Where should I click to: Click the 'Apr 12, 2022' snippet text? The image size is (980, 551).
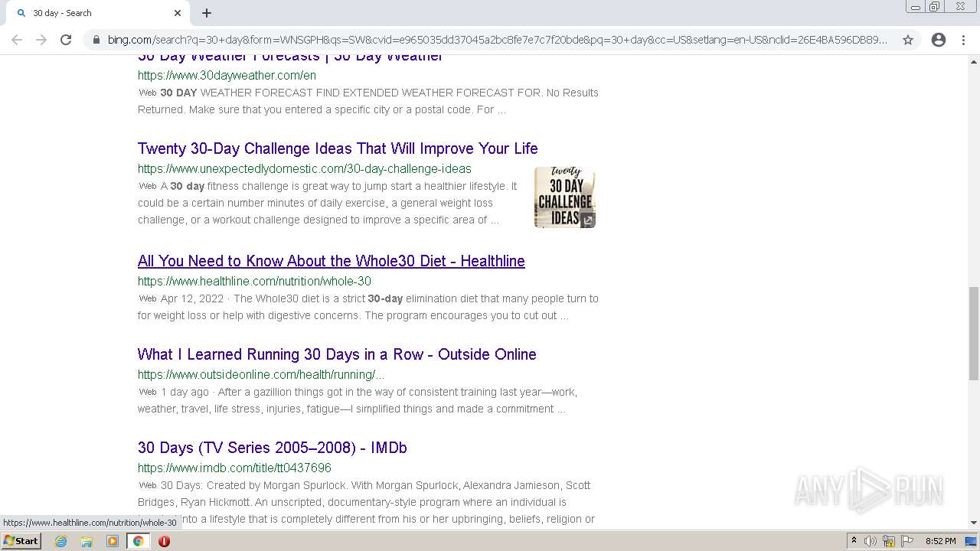[x=192, y=298]
